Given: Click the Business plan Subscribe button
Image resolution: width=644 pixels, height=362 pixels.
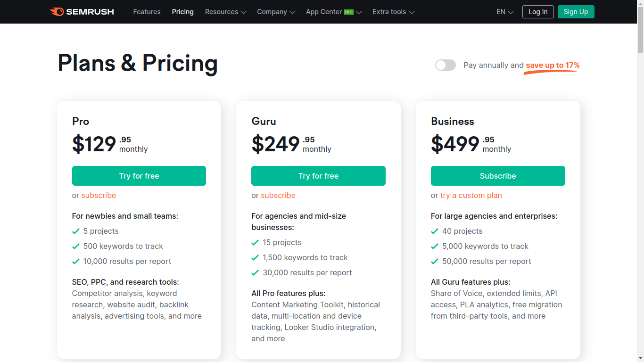Looking at the screenshot, I should (x=498, y=176).
